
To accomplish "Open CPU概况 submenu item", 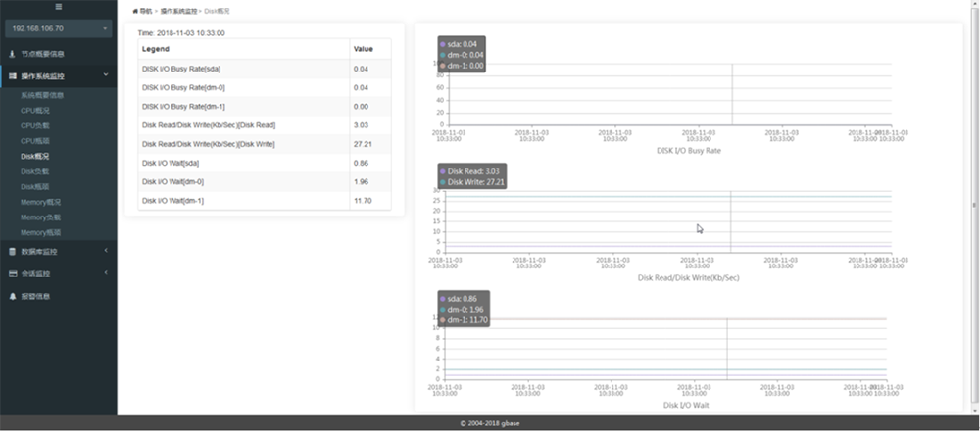I will click(35, 112).
